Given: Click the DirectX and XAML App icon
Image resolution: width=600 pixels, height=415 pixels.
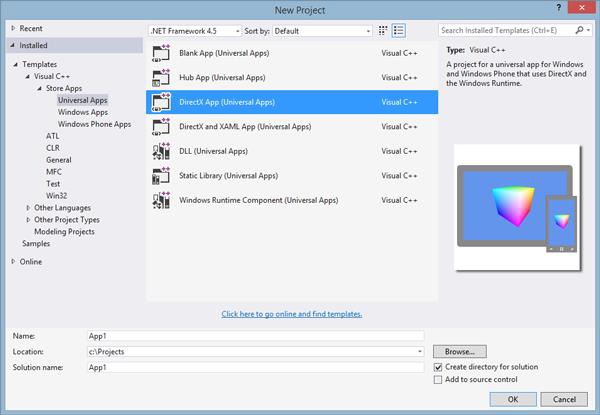Looking at the screenshot, I should (x=161, y=127).
